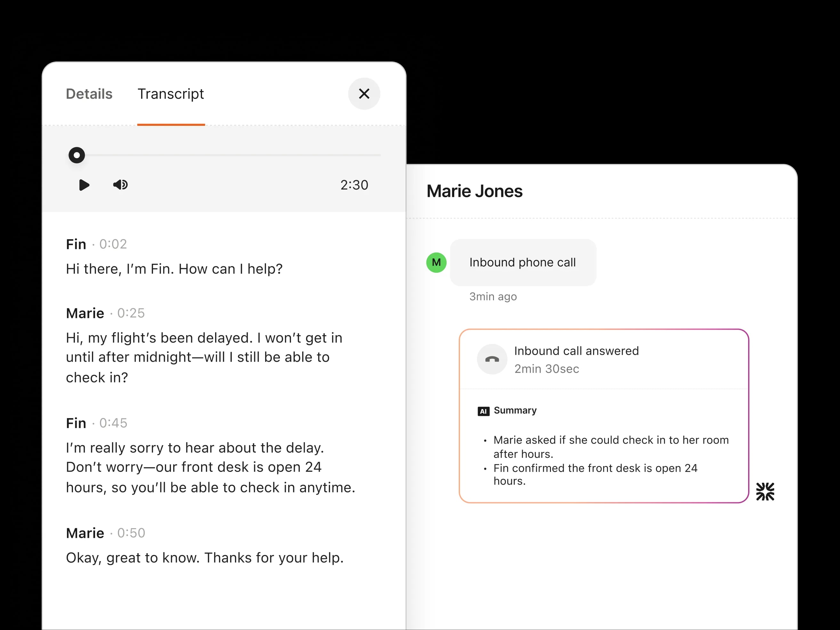
Task: Click the audio scrubber handle
Action: pos(77,155)
